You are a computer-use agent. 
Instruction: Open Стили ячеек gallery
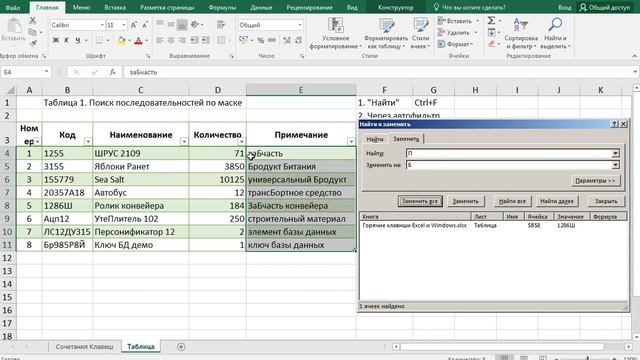coord(420,33)
